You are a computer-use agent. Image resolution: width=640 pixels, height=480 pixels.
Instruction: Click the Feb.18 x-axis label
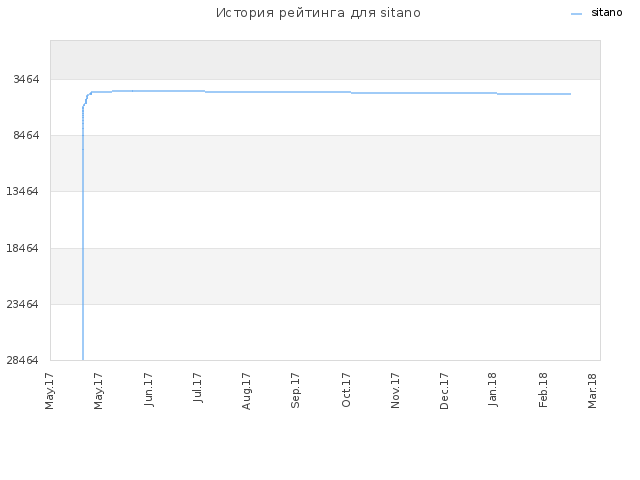point(543,390)
